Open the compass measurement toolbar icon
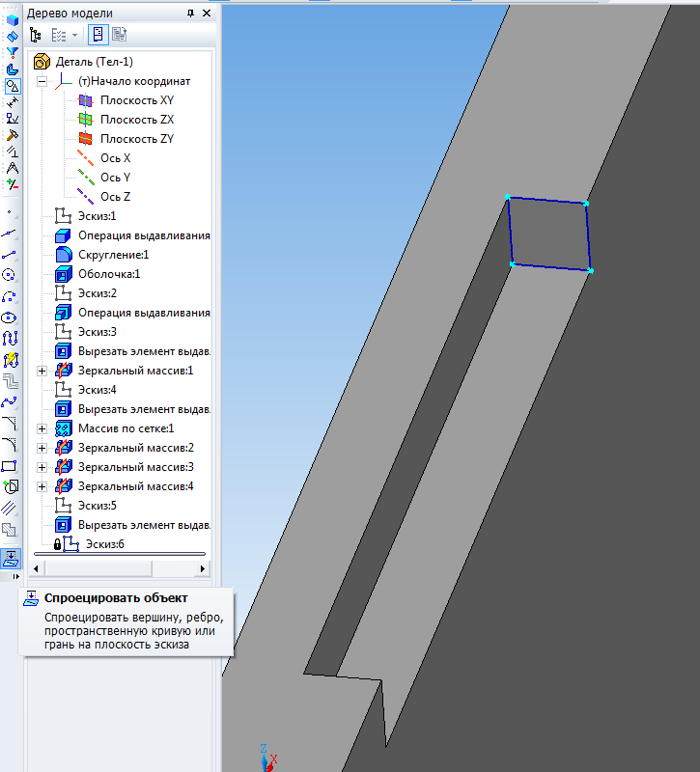This screenshot has height=772, width=700. (12, 168)
